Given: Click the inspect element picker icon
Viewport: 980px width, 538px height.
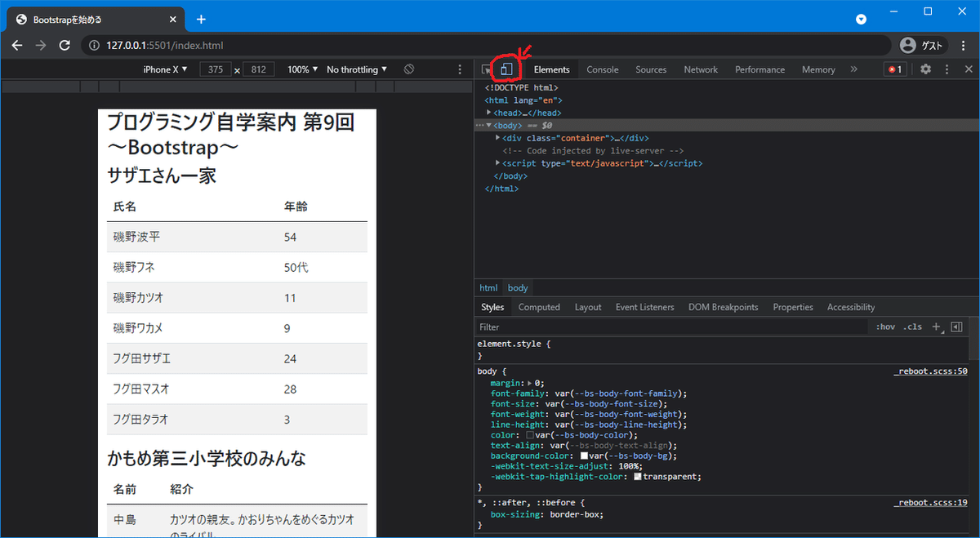Looking at the screenshot, I should tap(487, 69).
